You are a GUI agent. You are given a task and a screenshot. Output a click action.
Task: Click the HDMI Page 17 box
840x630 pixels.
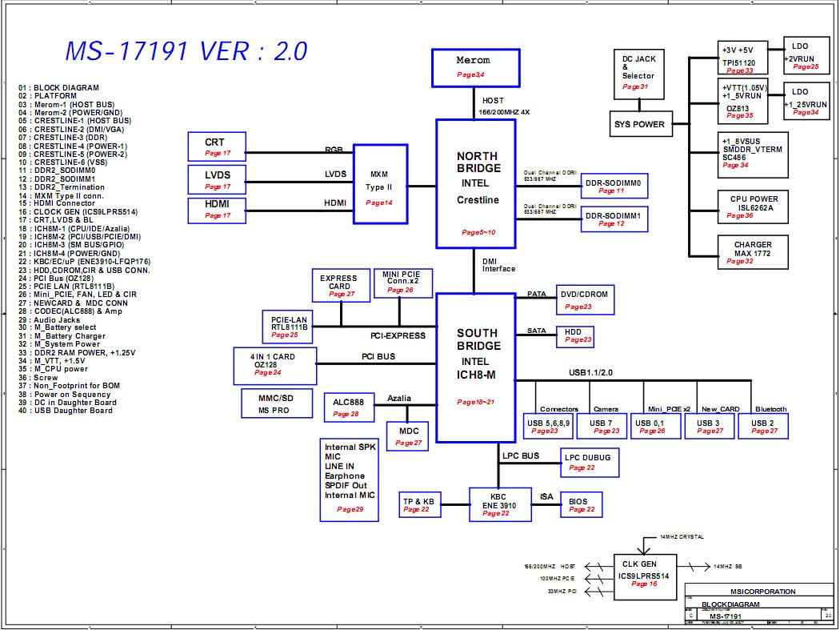(x=217, y=211)
